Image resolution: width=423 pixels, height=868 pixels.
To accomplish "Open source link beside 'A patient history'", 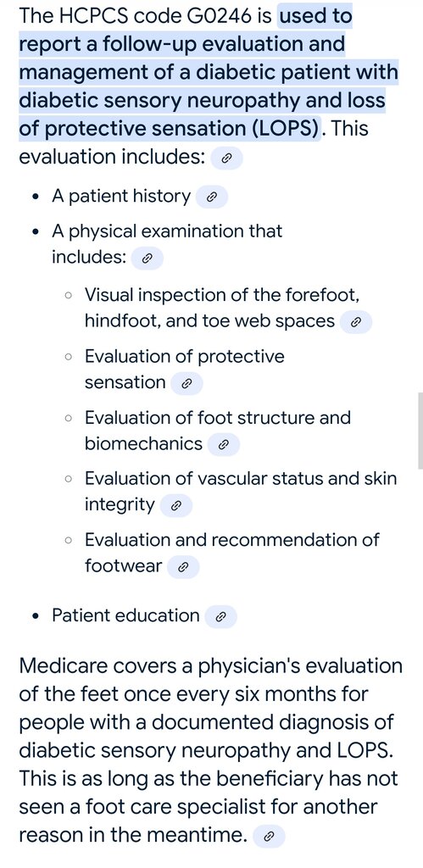I will [x=212, y=197].
